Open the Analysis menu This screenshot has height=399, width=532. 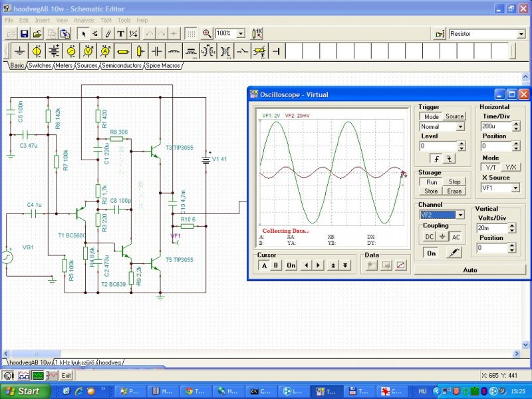84,21
